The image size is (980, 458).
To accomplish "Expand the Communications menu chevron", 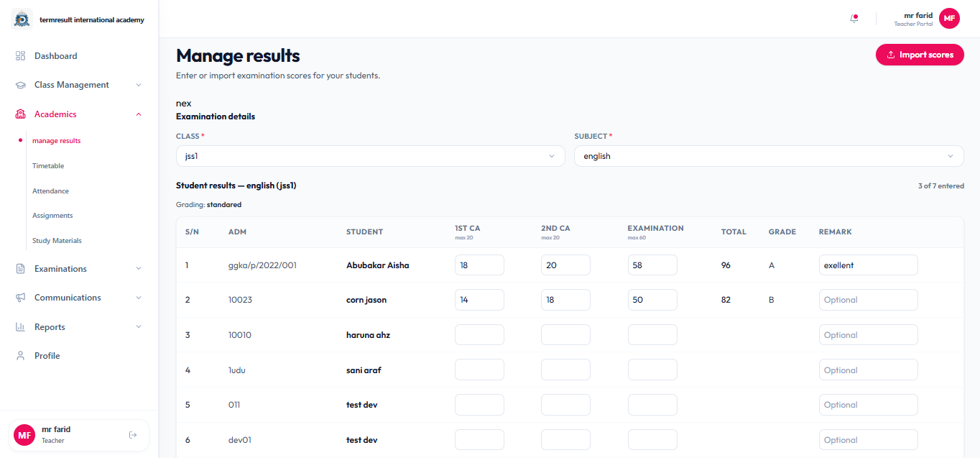I will tap(139, 298).
